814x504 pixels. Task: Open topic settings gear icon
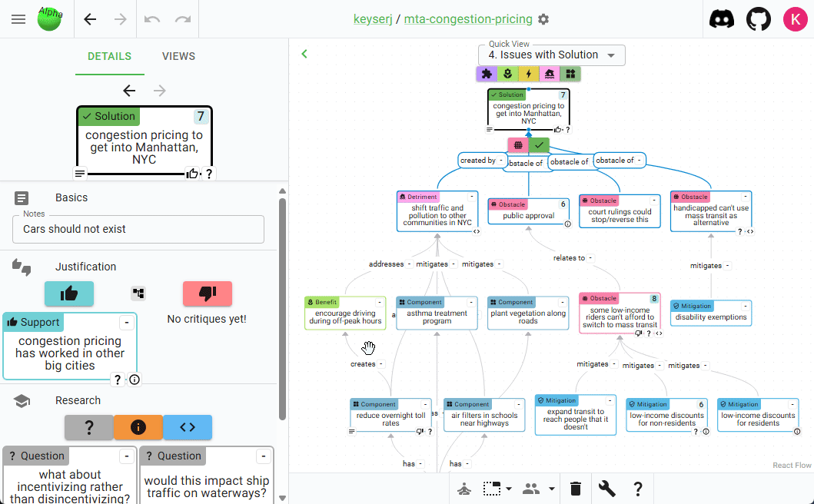pos(543,19)
